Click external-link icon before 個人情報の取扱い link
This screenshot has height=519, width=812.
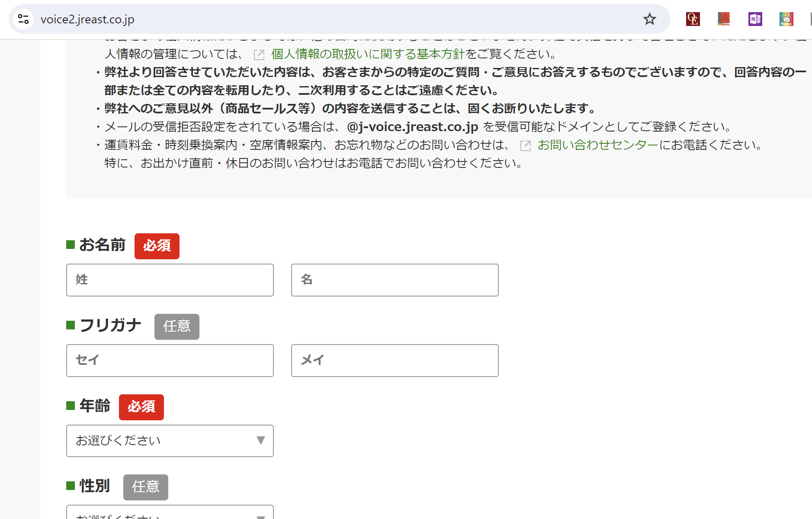click(259, 55)
